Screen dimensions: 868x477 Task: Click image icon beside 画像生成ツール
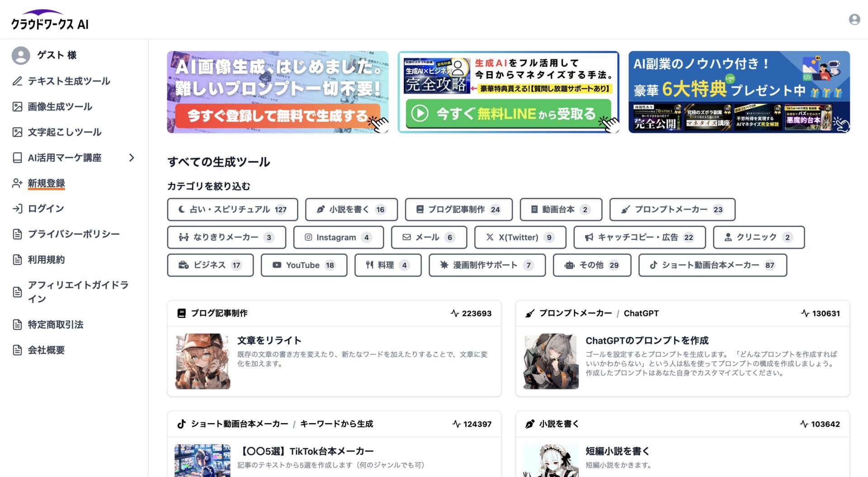point(17,107)
